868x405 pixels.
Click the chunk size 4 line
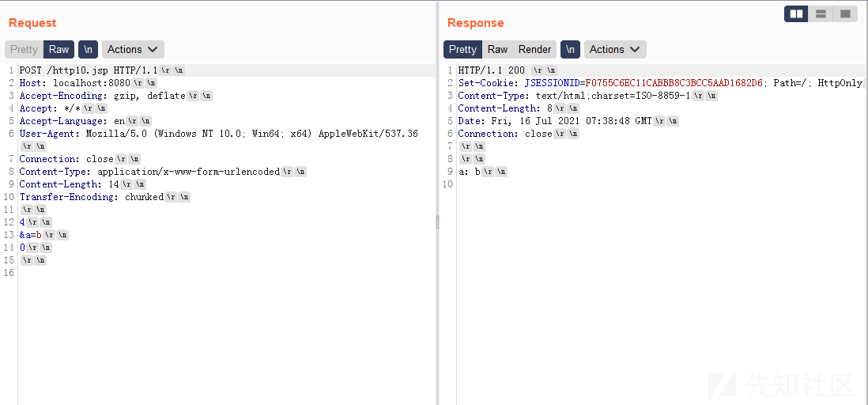coord(36,222)
